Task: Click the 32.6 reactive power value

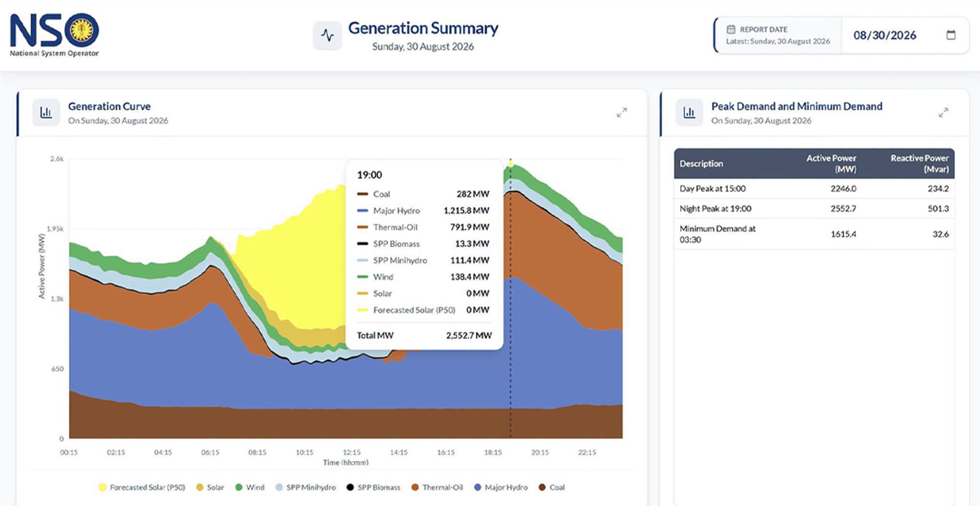Action: 940,234
